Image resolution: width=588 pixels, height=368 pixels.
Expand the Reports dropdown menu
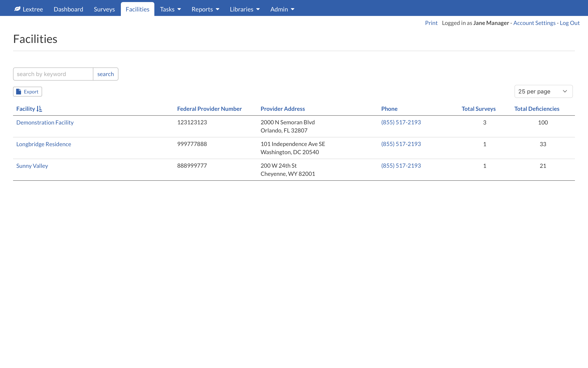(205, 9)
